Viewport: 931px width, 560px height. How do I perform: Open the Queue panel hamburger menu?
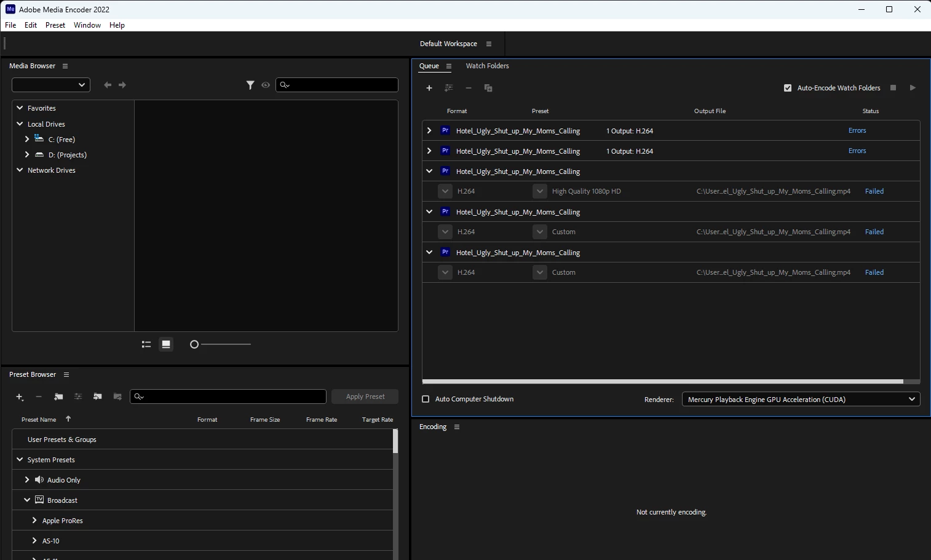pyautogui.click(x=449, y=66)
